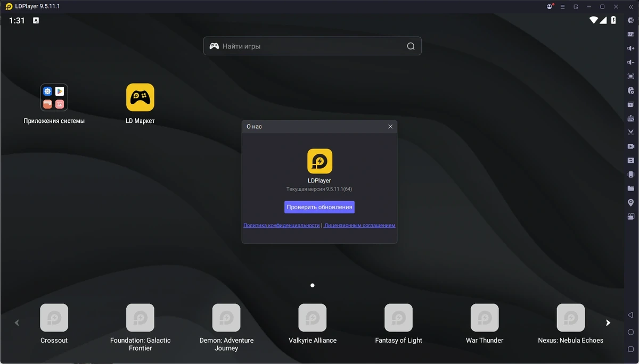The image size is (639, 364).
Task: Click the rotate screen sidebar icon
Action: [x=631, y=217]
